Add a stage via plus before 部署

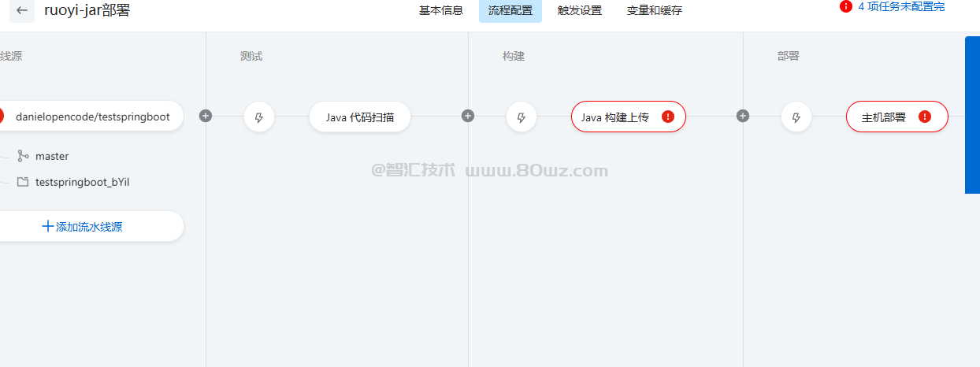(x=742, y=116)
